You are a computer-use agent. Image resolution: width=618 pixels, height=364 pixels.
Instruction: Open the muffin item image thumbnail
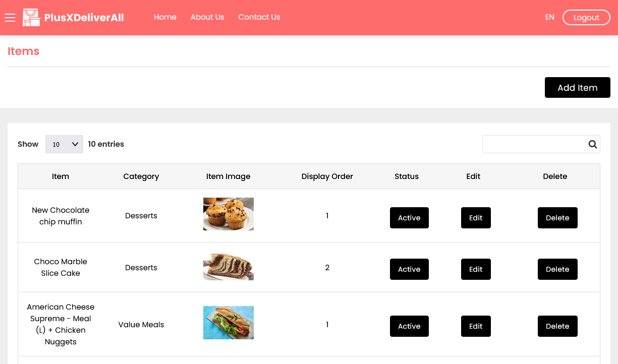[x=229, y=214]
